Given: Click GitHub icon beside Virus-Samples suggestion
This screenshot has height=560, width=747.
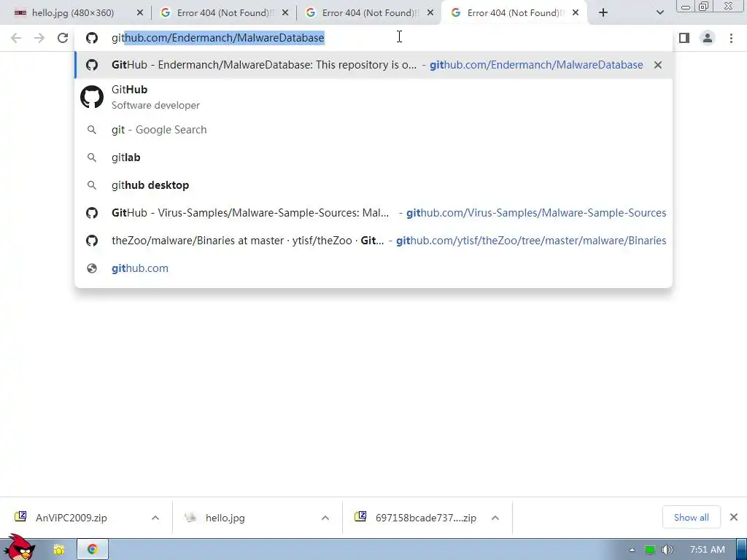Looking at the screenshot, I should pos(92,213).
